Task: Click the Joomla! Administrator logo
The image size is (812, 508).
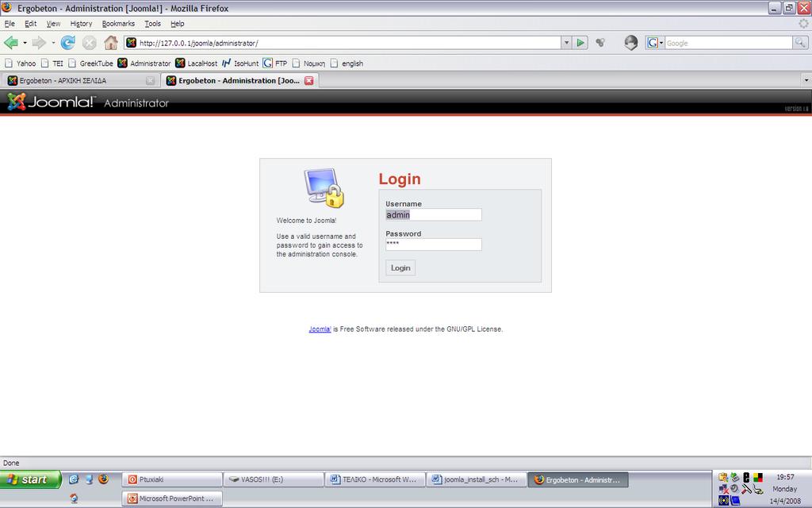Action: pos(88,102)
